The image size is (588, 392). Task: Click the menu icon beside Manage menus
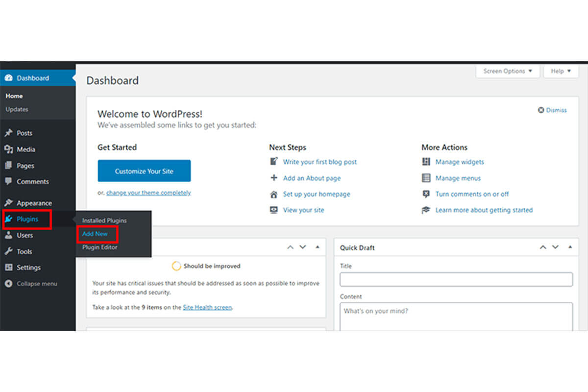point(426,178)
